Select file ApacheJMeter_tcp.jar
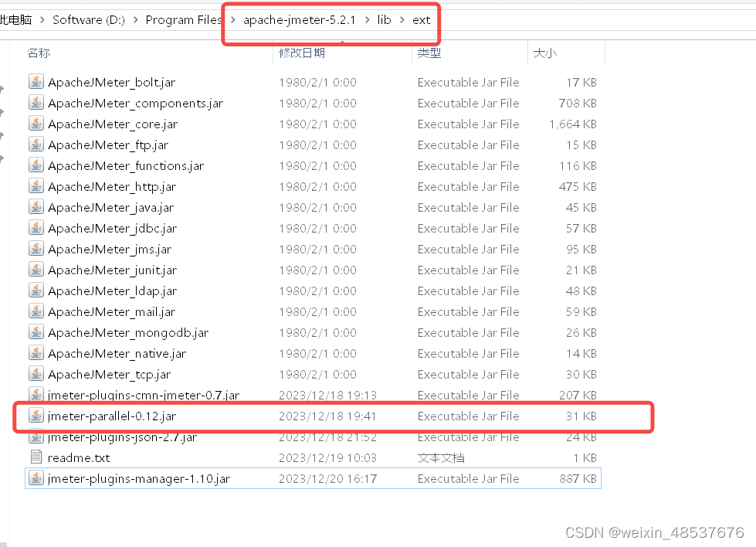 click(110, 374)
